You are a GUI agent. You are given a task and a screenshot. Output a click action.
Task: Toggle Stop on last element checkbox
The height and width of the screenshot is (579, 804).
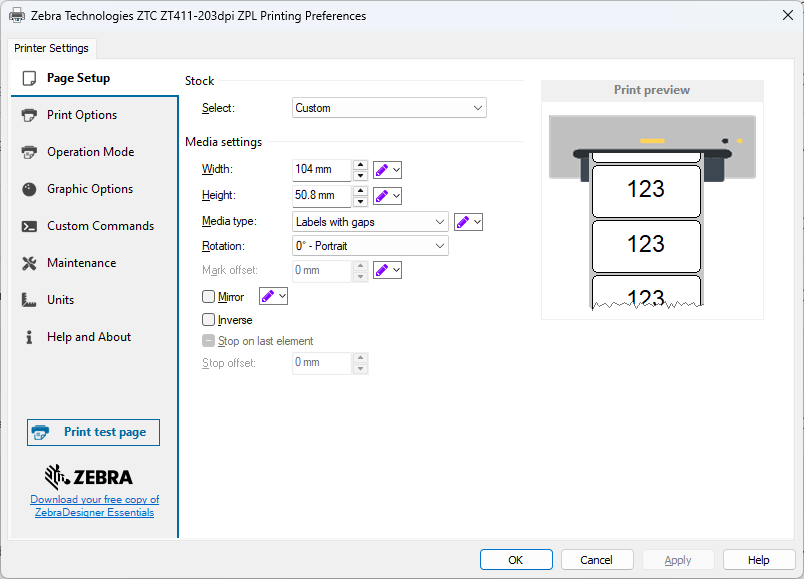(208, 341)
